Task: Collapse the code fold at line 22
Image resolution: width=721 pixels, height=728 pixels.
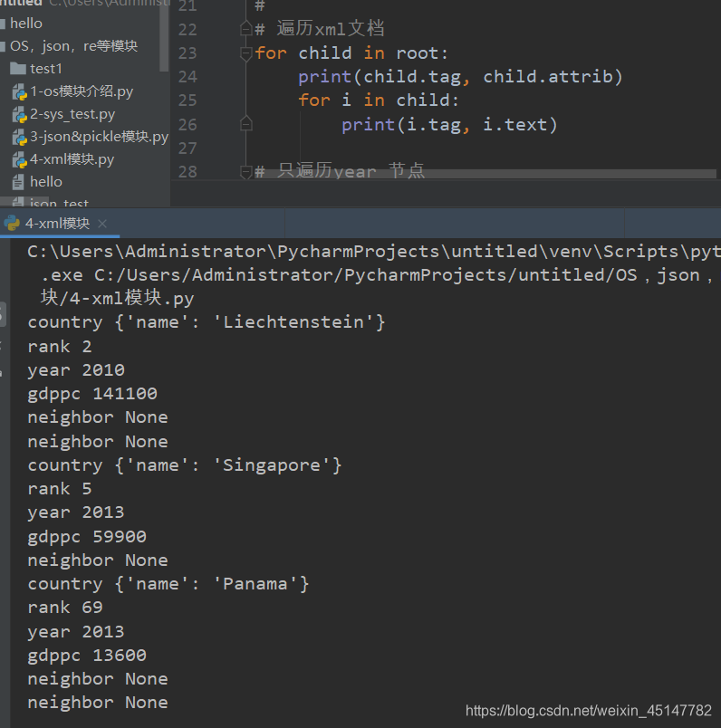Action: click(245, 29)
